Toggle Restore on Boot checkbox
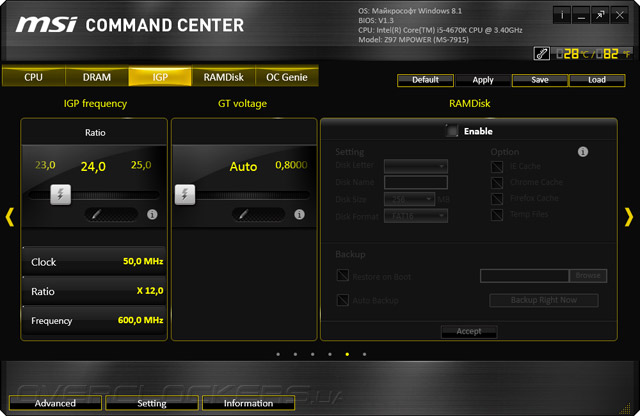The width and height of the screenshot is (640, 416). (x=342, y=275)
